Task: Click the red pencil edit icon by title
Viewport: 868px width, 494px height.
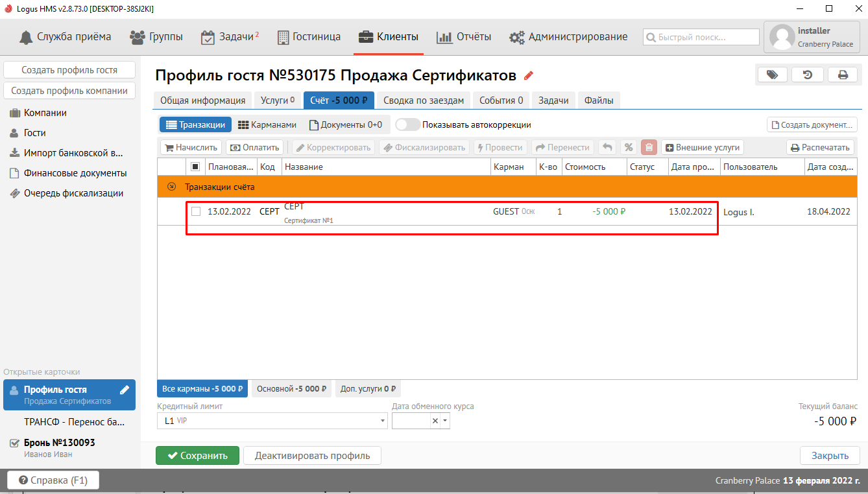Action: [x=529, y=76]
